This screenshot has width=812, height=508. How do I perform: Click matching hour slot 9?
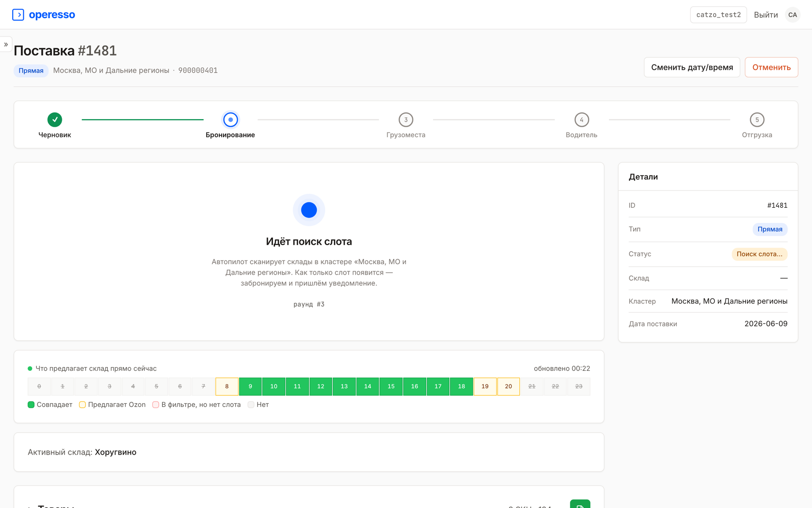pyautogui.click(x=250, y=387)
